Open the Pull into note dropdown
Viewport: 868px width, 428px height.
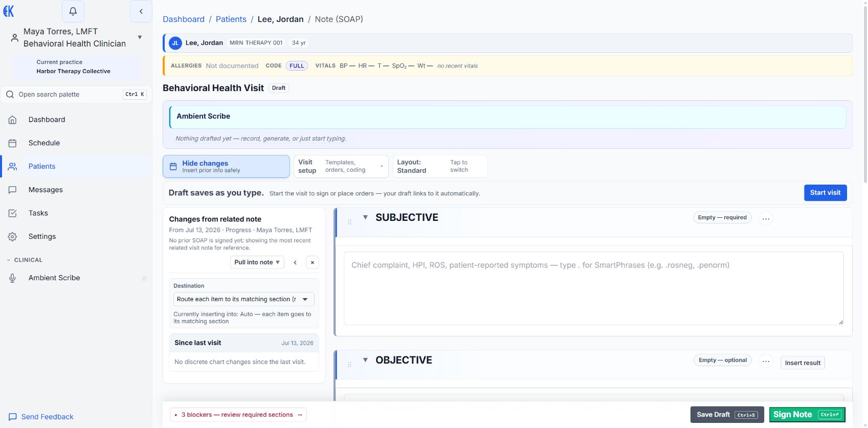(x=257, y=262)
